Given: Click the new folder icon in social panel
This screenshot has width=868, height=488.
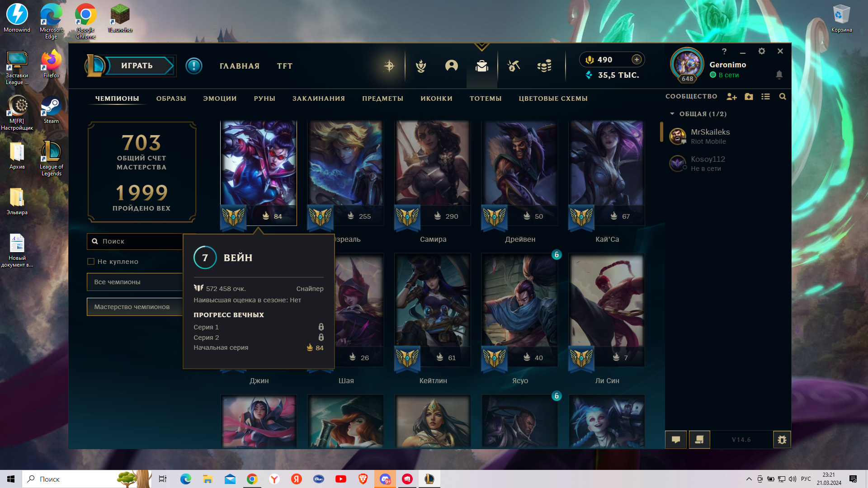Looking at the screenshot, I should click(749, 96).
